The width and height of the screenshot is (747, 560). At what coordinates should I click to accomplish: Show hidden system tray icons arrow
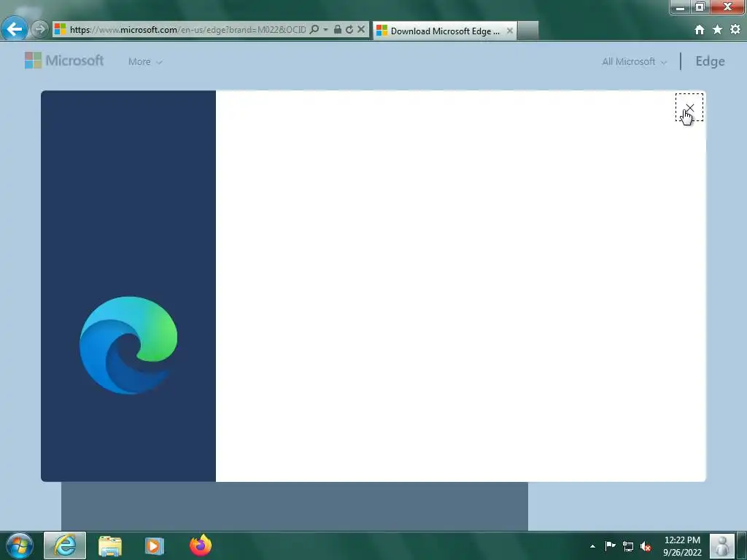tap(592, 546)
